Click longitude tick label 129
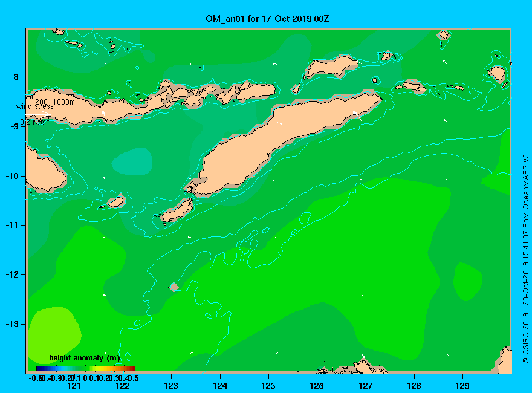This screenshot has height=393, width=532. [x=462, y=386]
